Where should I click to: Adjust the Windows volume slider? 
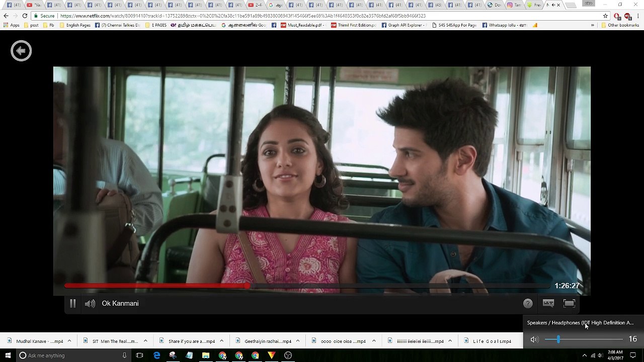[x=584, y=339]
